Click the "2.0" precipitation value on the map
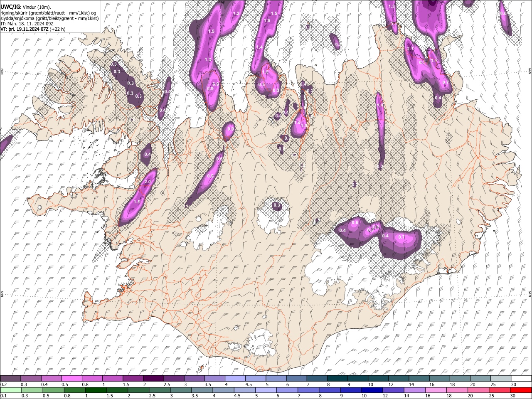This screenshot has height=399, width=532. [x=147, y=182]
